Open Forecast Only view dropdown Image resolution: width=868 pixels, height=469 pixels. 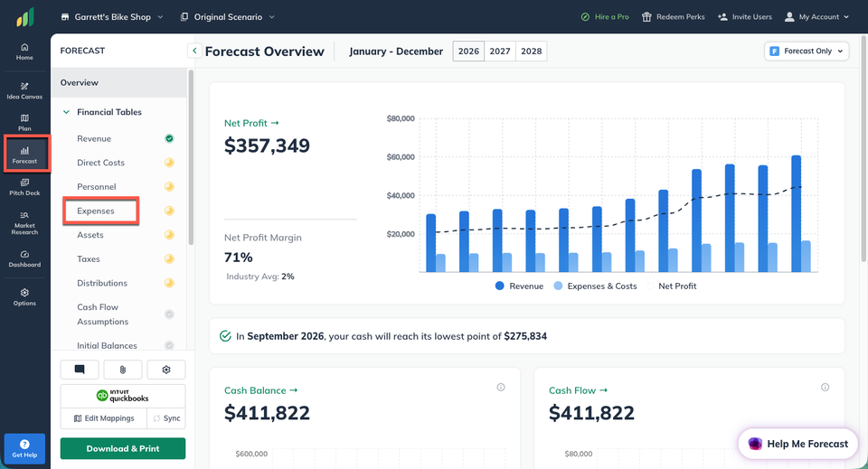pyautogui.click(x=807, y=51)
